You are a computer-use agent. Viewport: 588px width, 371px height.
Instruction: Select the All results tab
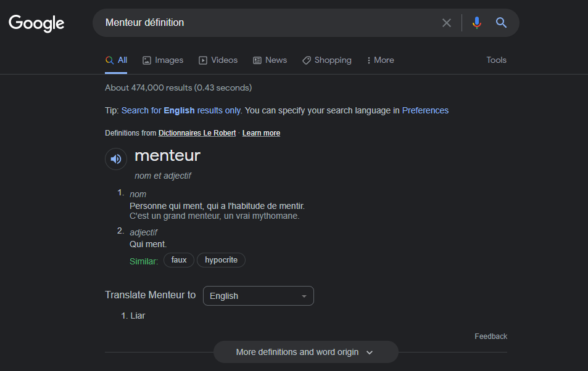(x=116, y=60)
